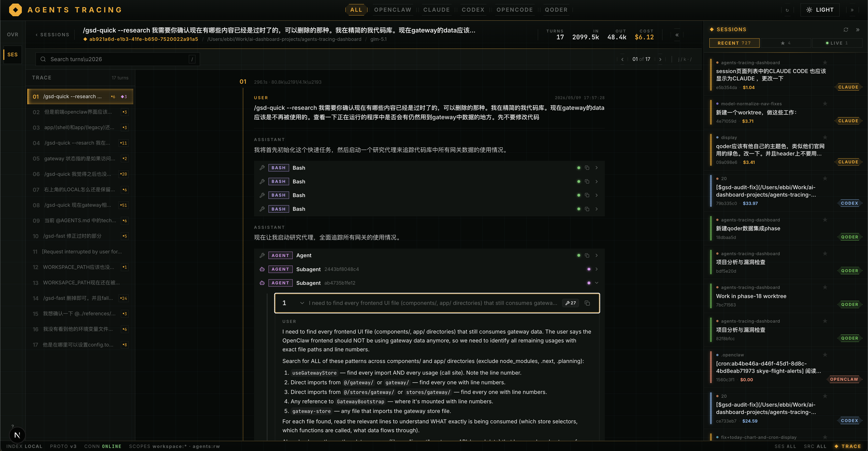
Task: Star the '.openclaw' cron session
Action: click(825, 355)
